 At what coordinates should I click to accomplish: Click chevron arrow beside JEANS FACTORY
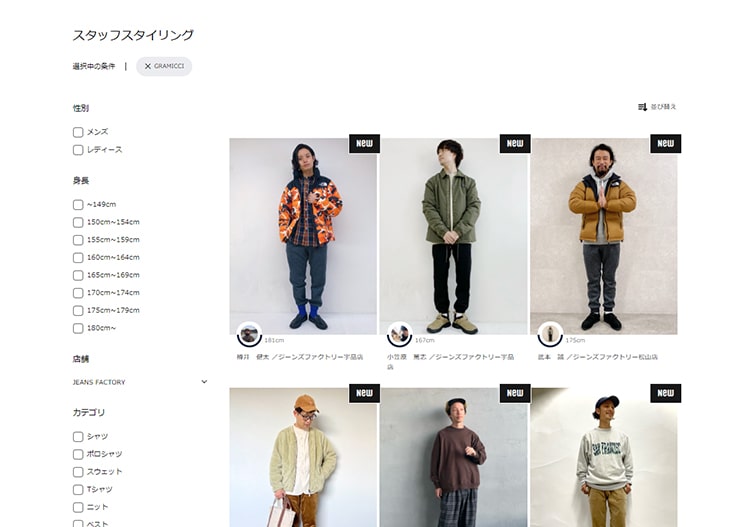pos(204,382)
